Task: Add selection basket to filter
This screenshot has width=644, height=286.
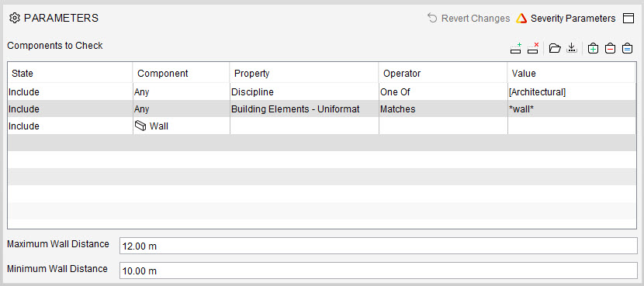Action: point(593,48)
